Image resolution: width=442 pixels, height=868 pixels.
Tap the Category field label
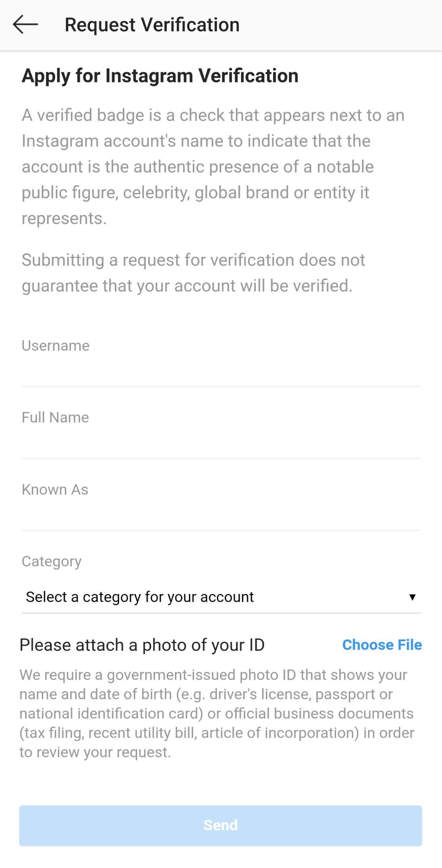52,561
